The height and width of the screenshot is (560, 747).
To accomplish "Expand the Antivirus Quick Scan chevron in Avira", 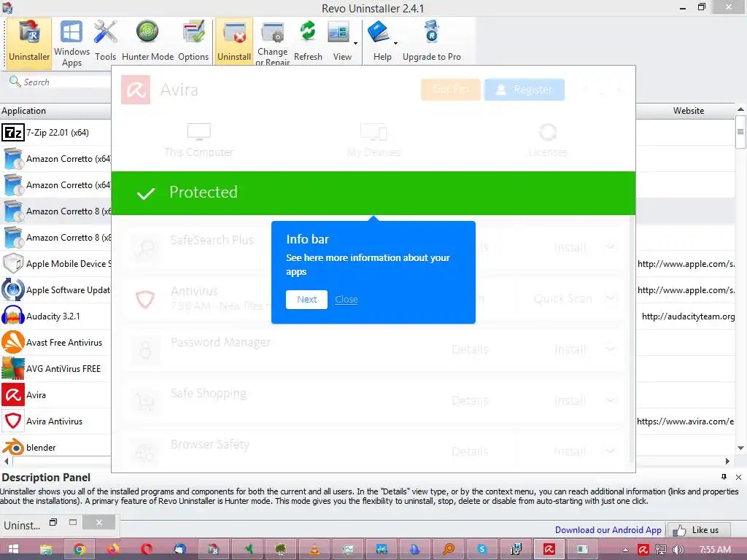I will pyautogui.click(x=611, y=298).
